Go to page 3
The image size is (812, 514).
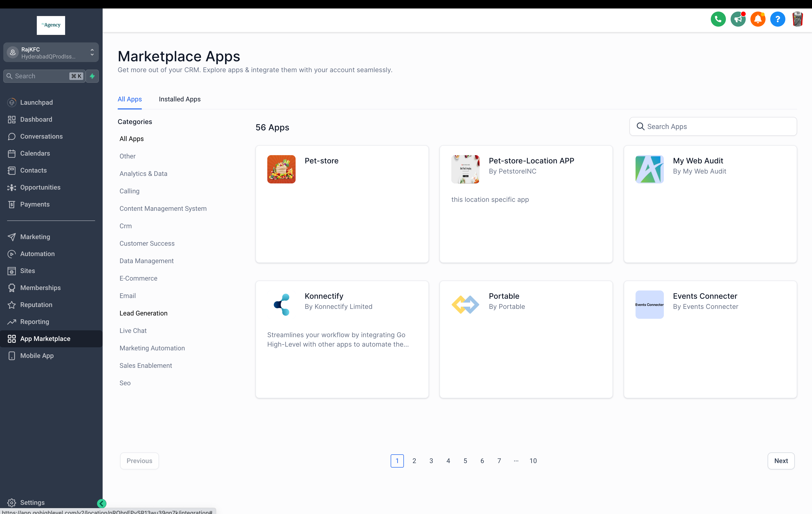point(431,461)
